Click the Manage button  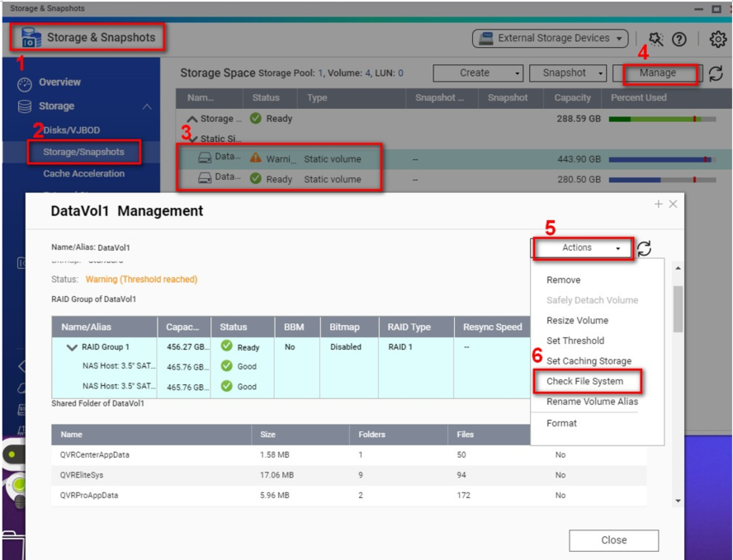(657, 73)
